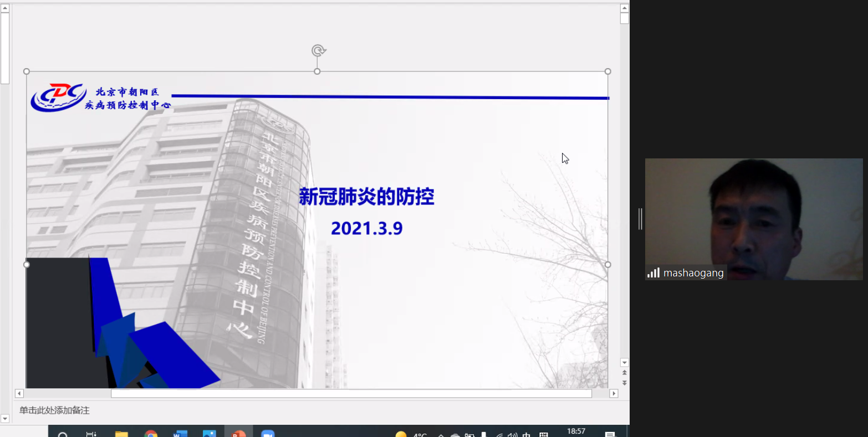Click the slide pane scroll-down arrow
This screenshot has width=868, height=437.
click(x=625, y=363)
